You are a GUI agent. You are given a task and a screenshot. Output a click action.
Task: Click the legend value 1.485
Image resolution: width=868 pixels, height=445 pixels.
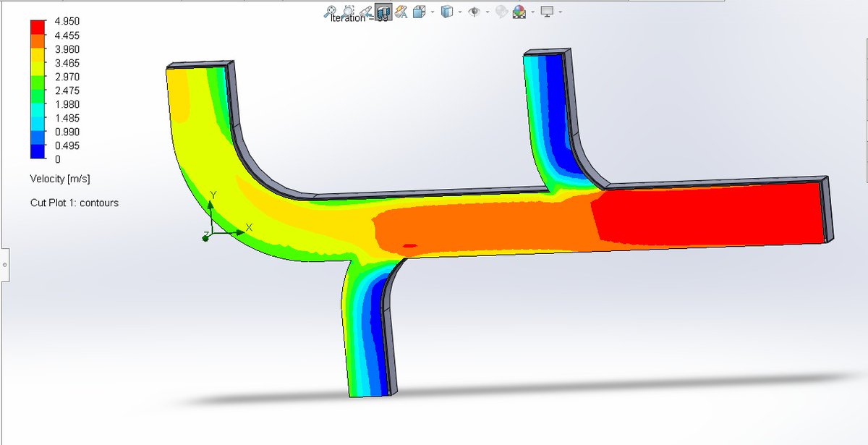point(67,118)
